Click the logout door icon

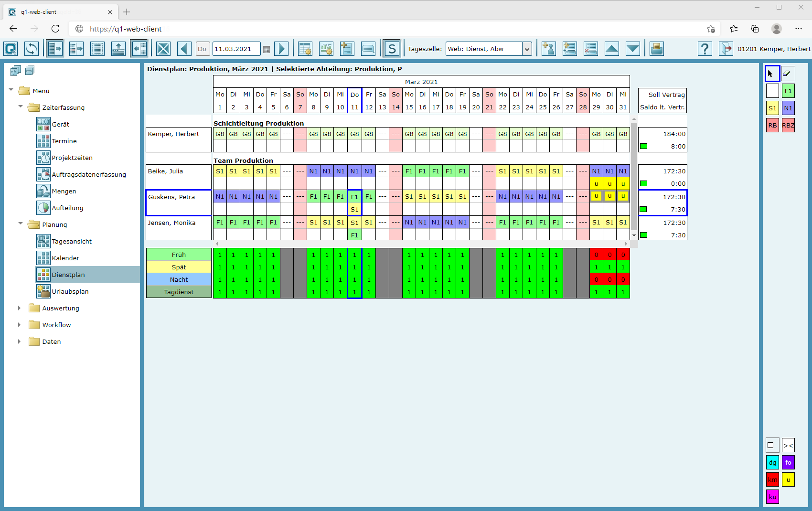(726, 49)
